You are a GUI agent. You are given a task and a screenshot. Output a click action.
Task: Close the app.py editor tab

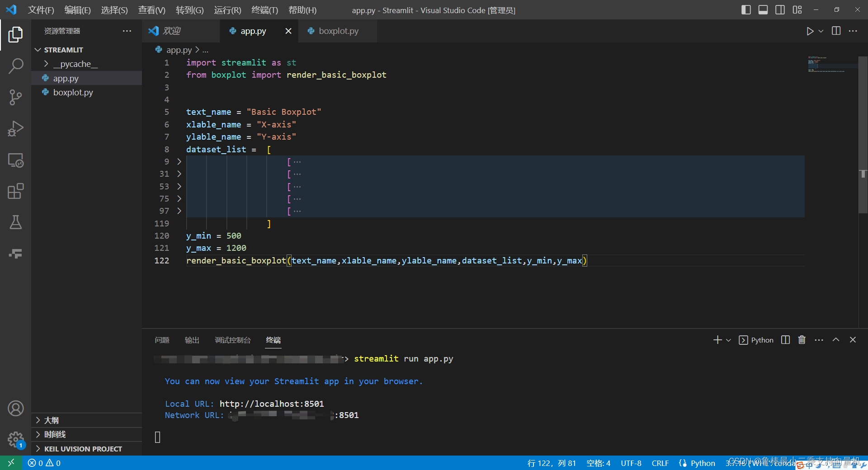288,31
